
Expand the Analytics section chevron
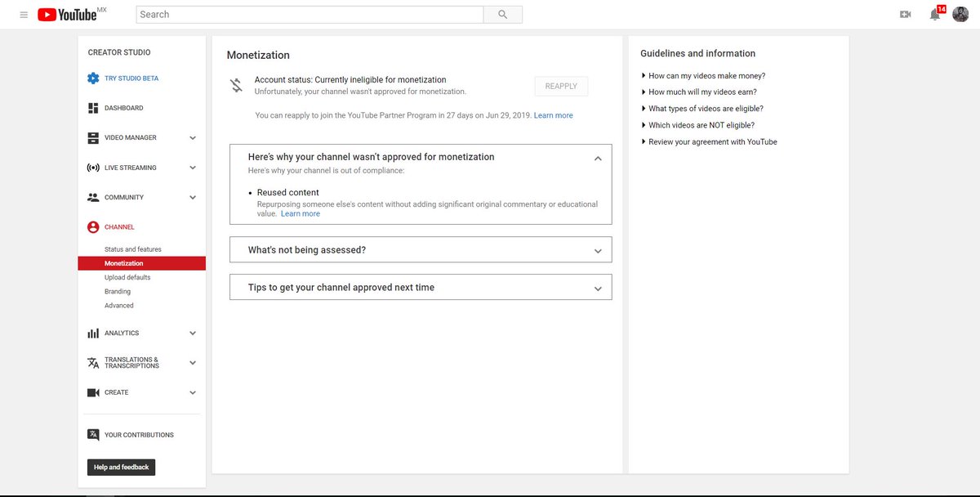(x=193, y=334)
